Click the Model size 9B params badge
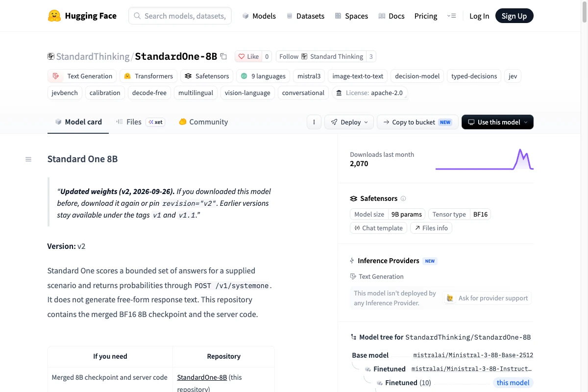 tap(387, 214)
